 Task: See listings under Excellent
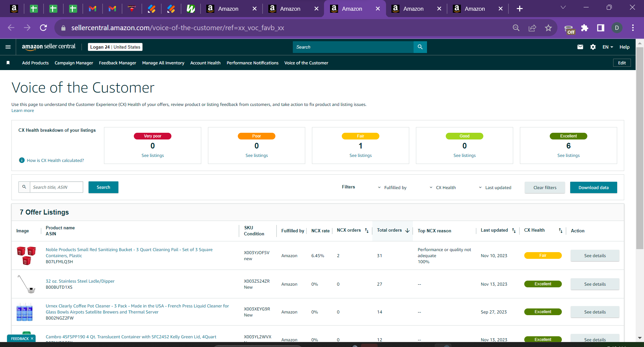[569, 155]
